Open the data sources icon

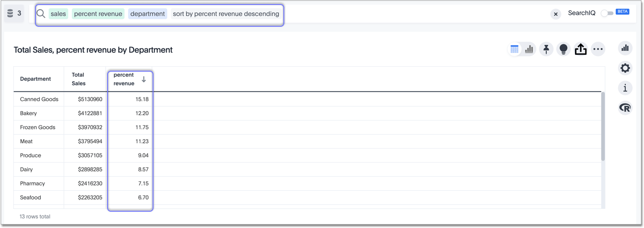tap(10, 14)
